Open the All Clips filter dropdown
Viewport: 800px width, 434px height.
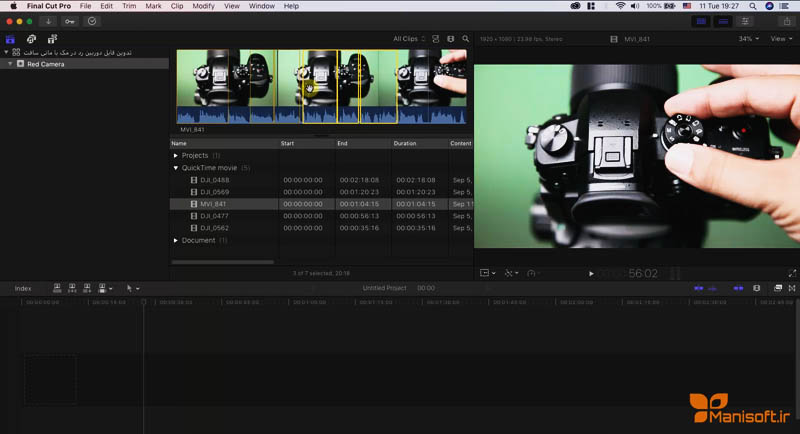click(x=409, y=39)
